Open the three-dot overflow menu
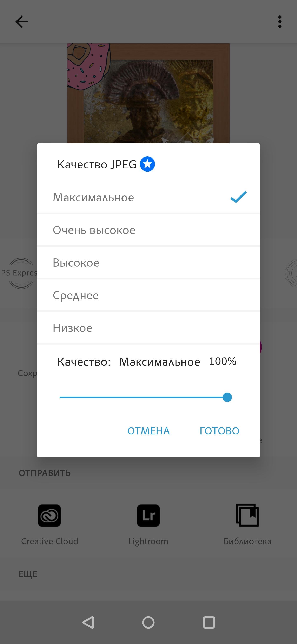Viewport: 297px width, 644px height. coord(279,22)
